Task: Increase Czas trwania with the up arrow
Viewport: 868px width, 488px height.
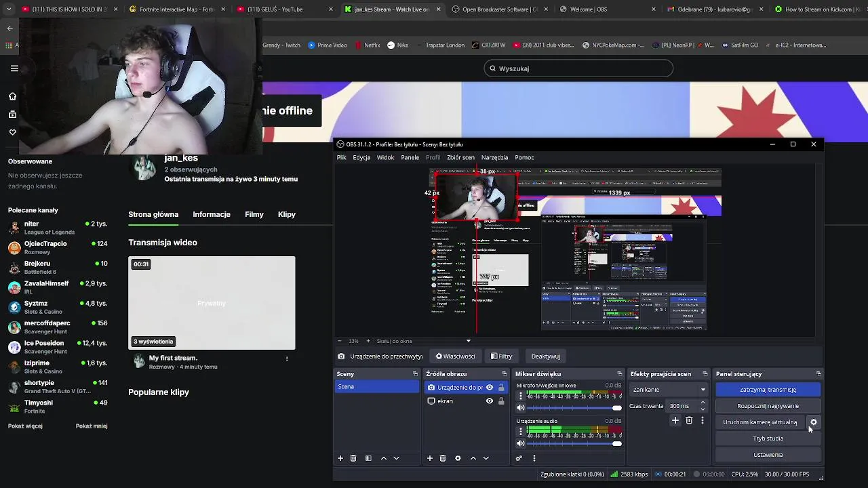Action: pyautogui.click(x=703, y=403)
